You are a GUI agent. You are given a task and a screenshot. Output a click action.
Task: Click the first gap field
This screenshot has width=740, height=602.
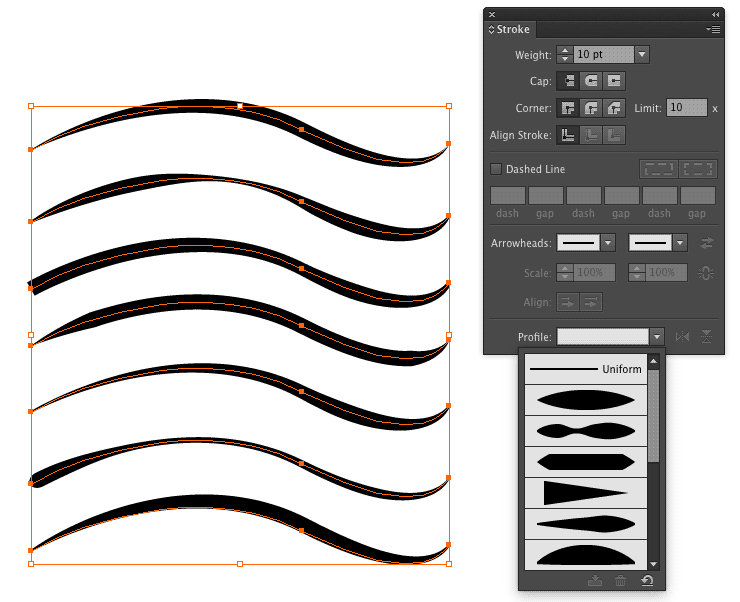[x=546, y=195]
